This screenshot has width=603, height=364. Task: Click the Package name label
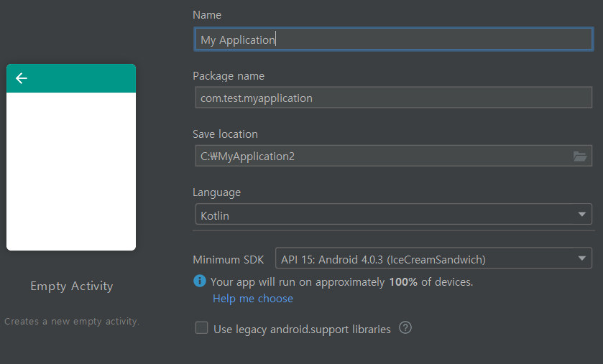pos(229,76)
